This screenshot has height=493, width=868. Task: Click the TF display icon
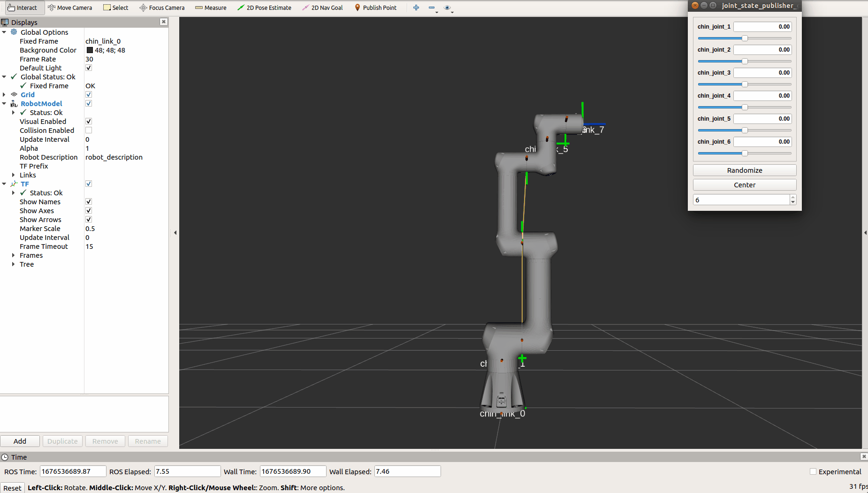click(x=14, y=184)
